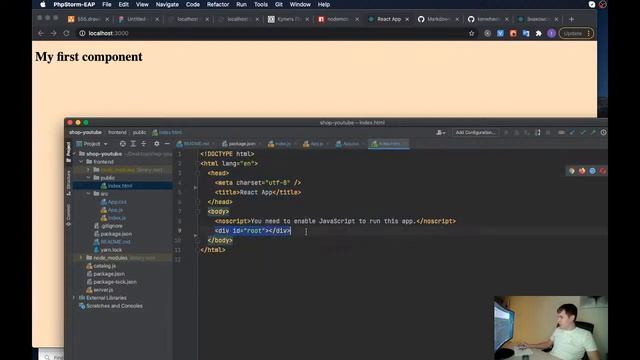Image resolution: width=640 pixels, height=360 pixels.
Task: Click the <title>React App</title> code line
Action: point(258,192)
